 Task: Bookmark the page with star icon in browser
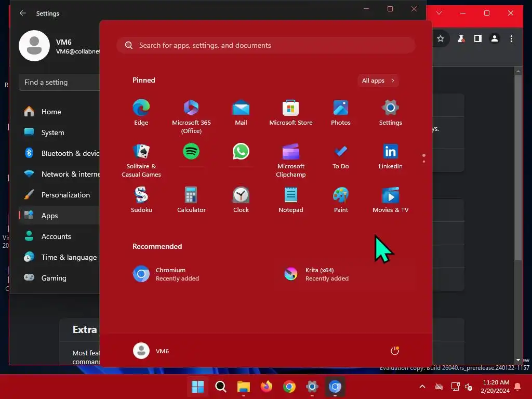click(x=441, y=38)
